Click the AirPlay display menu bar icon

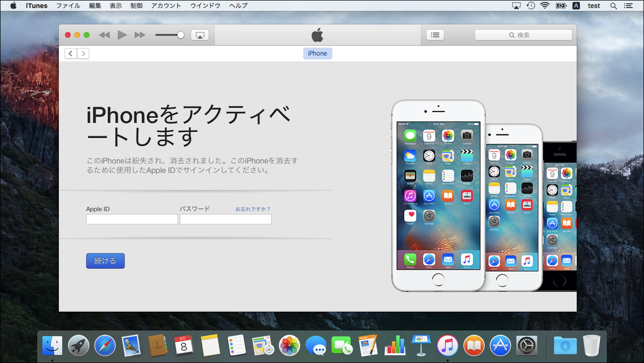[x=516, y=6]
